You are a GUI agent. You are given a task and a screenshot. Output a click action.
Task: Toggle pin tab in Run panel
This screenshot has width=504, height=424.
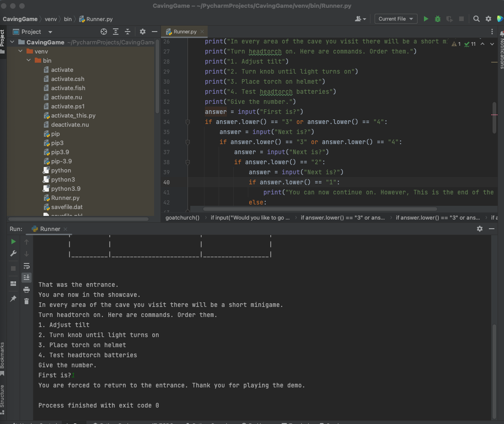tap(13, 298)
